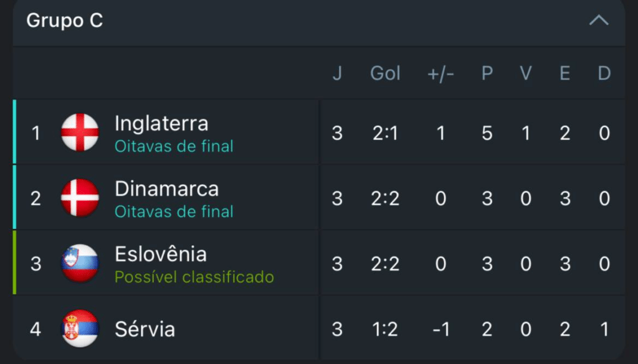
Task: Click the Grupo C header title
Action: (65, 21)
